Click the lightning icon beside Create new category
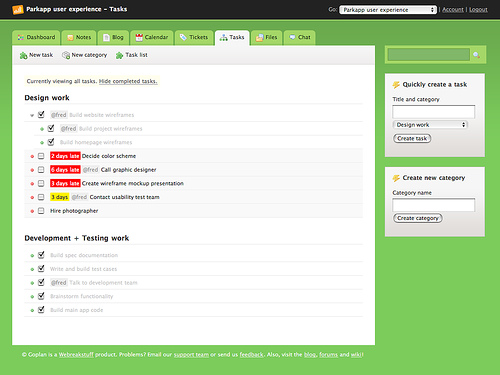The width and height of the screenshot is (500, 375). click(x=396, y=178)
